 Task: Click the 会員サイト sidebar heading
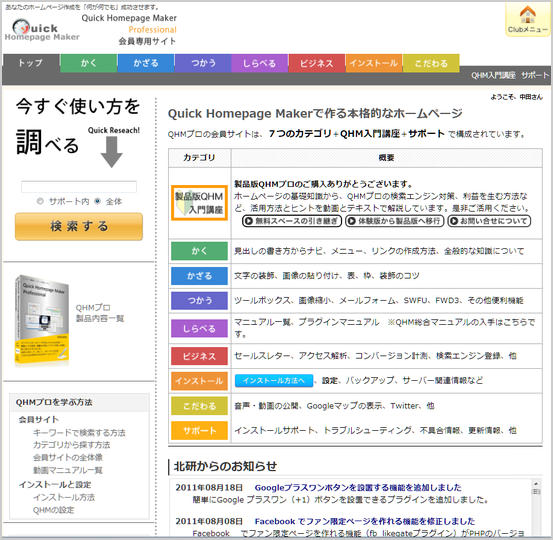(x=38, y=420)
